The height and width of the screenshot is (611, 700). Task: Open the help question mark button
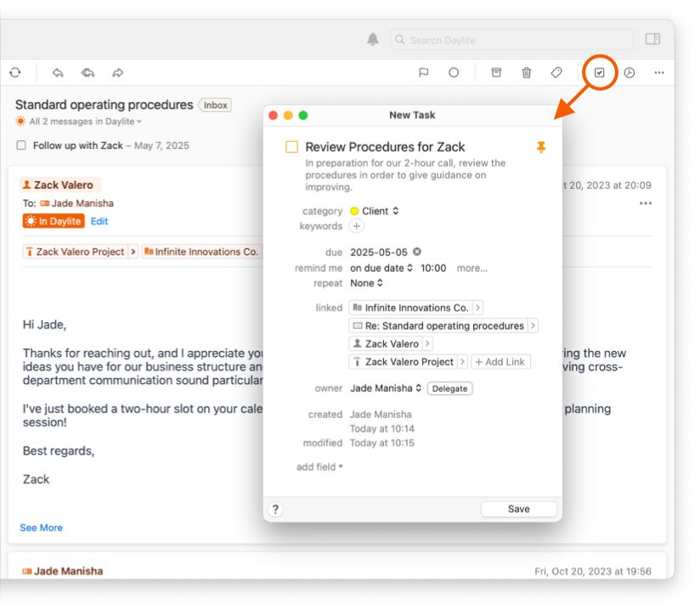tap(275, 509)
